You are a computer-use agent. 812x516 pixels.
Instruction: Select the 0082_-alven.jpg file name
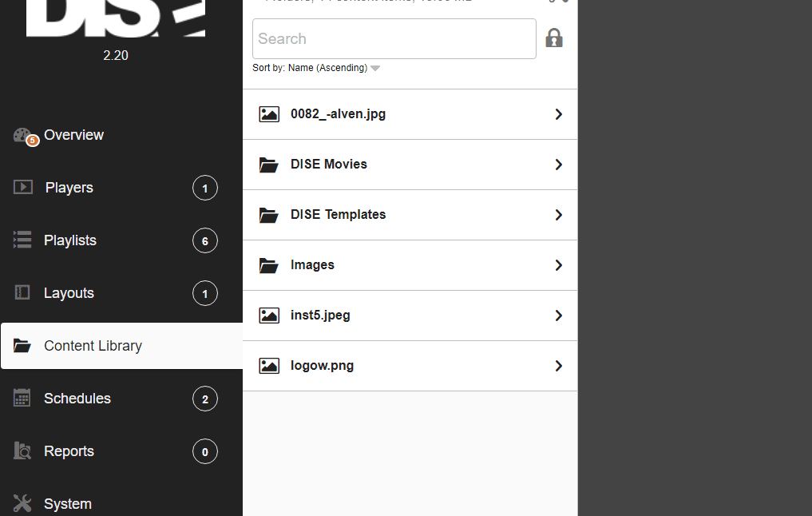(339, 114)
